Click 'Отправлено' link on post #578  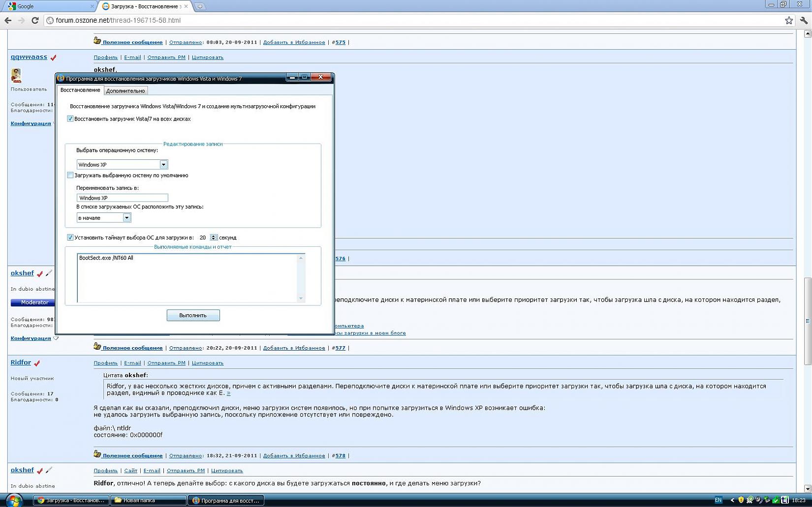(x=186, y=455)
